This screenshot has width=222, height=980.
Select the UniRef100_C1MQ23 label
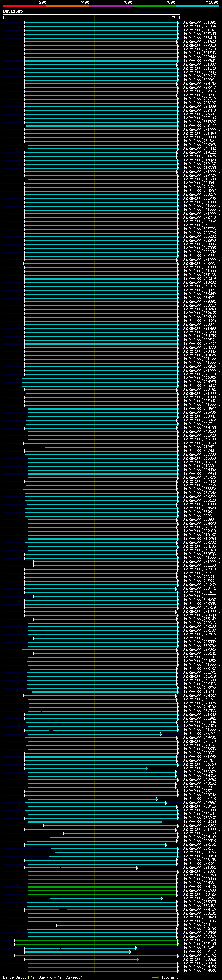tap(199, 160)
